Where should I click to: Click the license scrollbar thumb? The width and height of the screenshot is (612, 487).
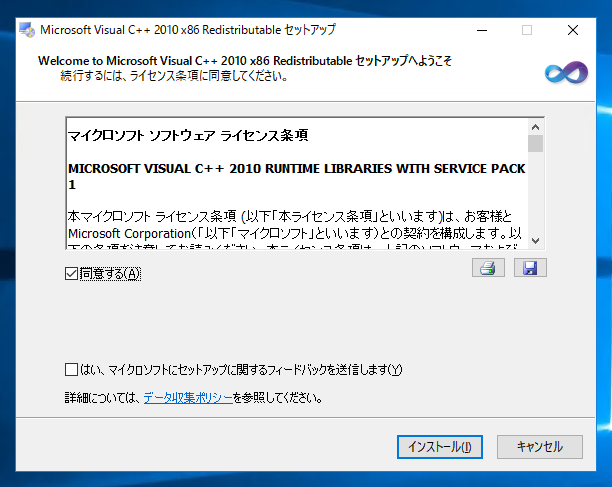tap(536, 144)
